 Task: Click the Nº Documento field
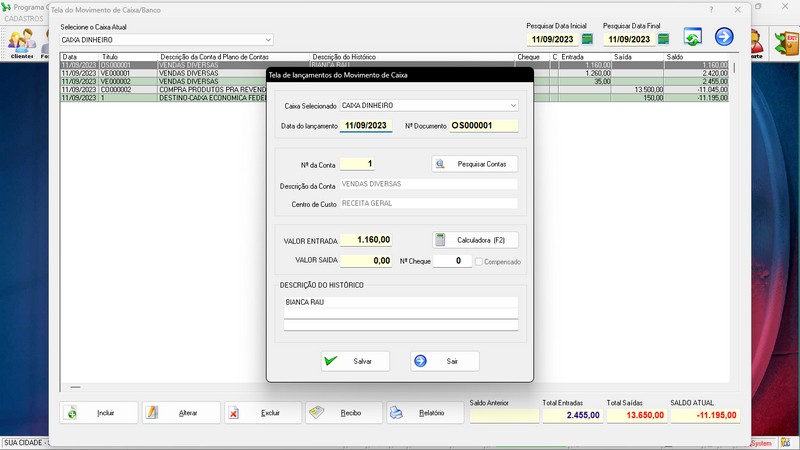484,126
